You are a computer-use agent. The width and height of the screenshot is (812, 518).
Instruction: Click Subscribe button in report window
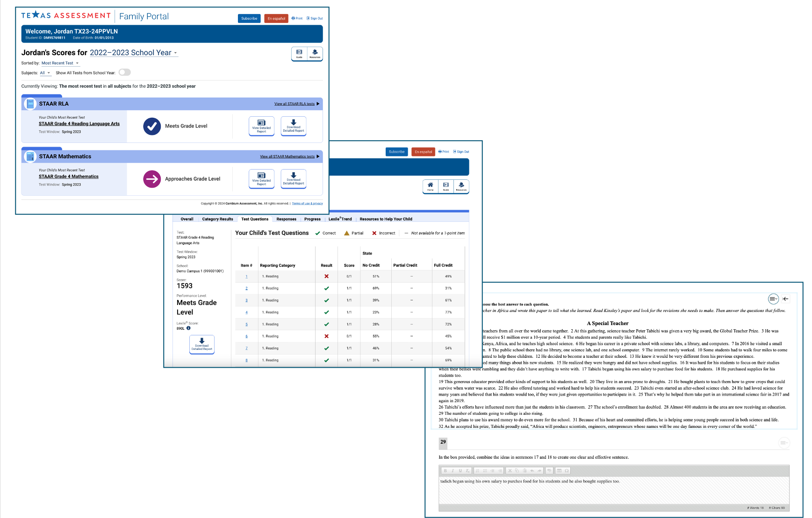pyautogui.click(x=396, y=152)
